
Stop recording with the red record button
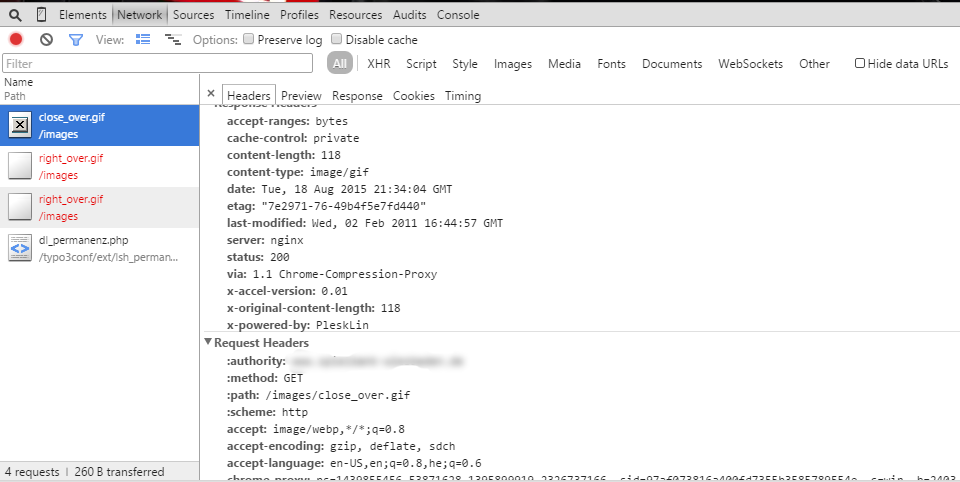(x=16, y=40)
